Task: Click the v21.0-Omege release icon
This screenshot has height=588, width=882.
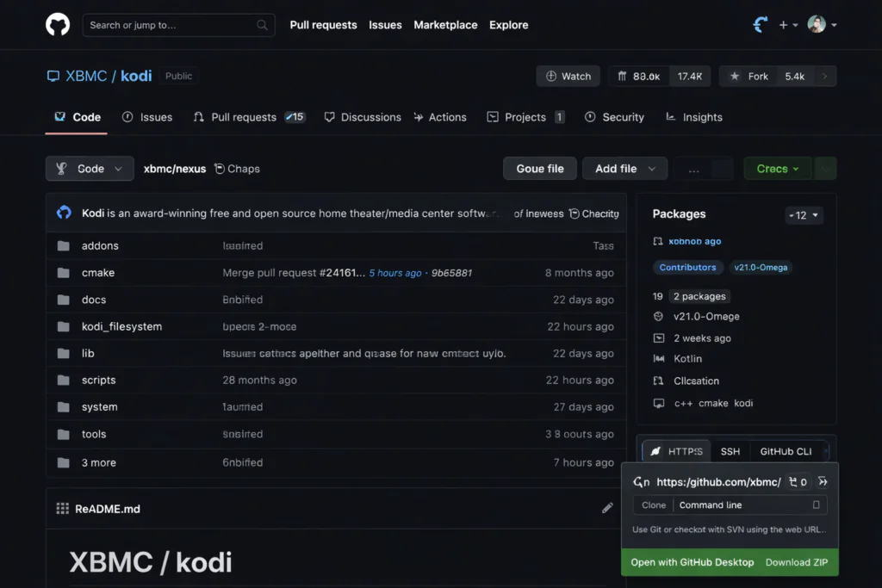Action: (659, 317)
